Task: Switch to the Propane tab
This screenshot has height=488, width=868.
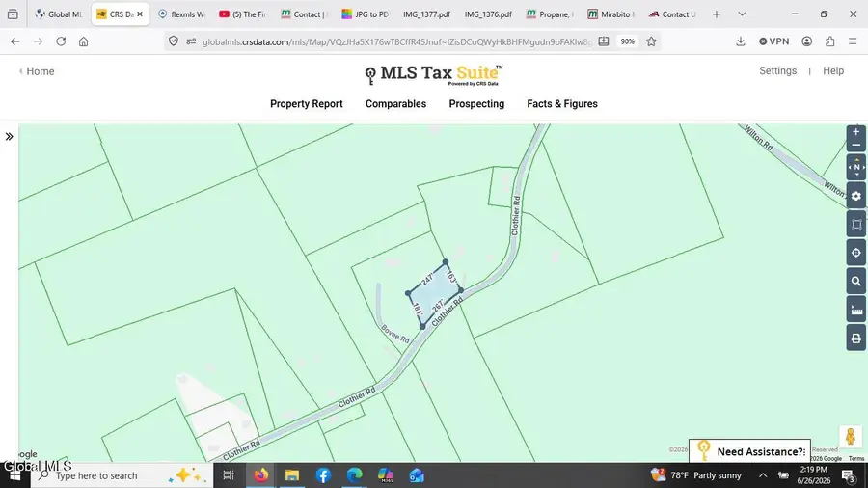Action: (550, 14)
